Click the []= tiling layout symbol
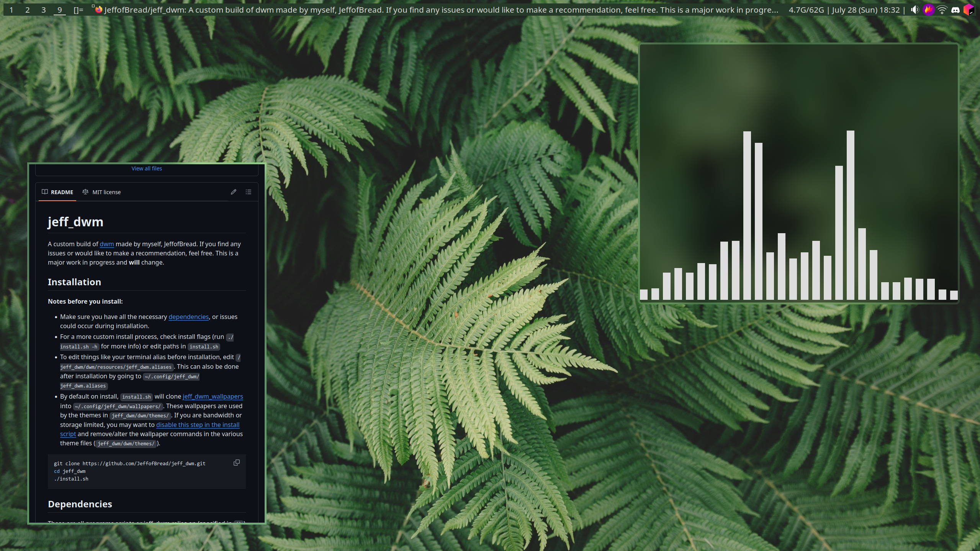This screenshot has width=980, height=551. click(x=78, y=10)
